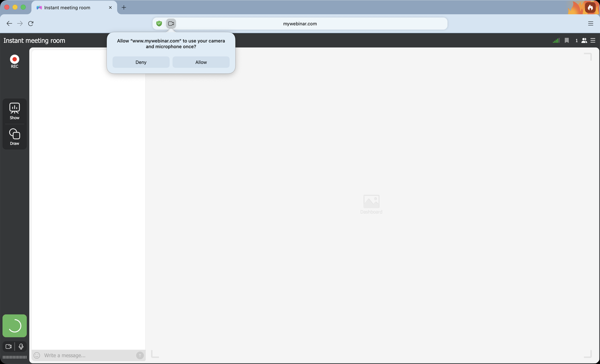Click the participant count number 1
The image size is (600, 364).
point(576,41)
